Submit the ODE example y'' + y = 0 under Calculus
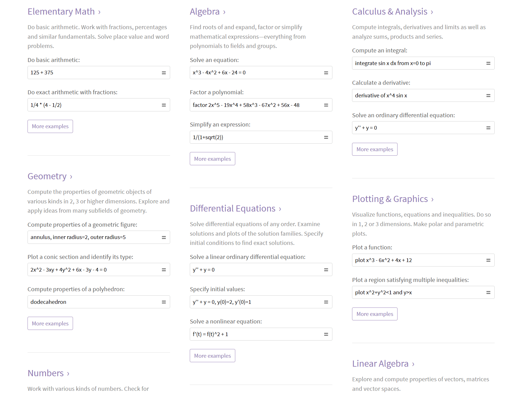 tap(488, 128)
